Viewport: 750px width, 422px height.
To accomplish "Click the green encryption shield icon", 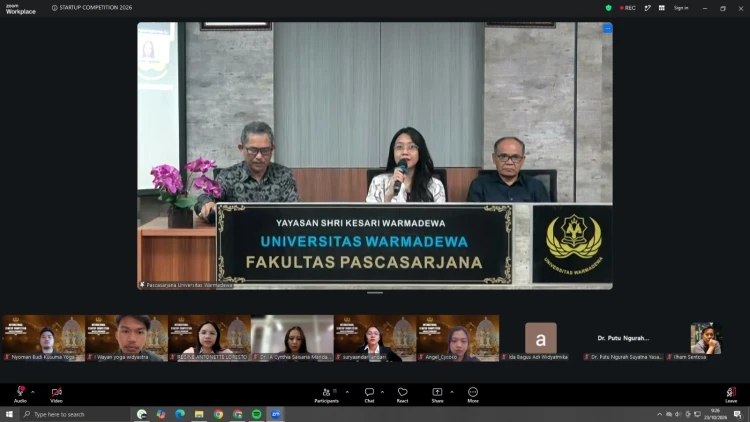I will coord(608,8).
